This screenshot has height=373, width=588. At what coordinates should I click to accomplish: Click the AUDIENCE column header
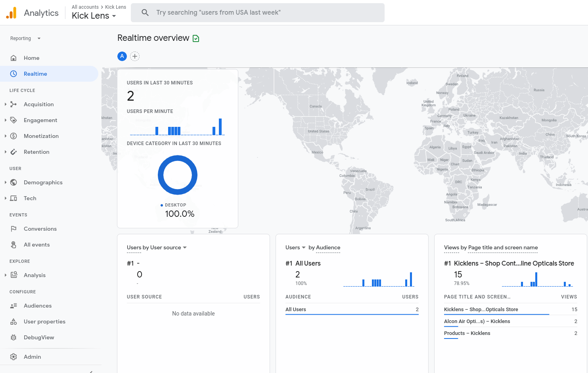point(298,297)
